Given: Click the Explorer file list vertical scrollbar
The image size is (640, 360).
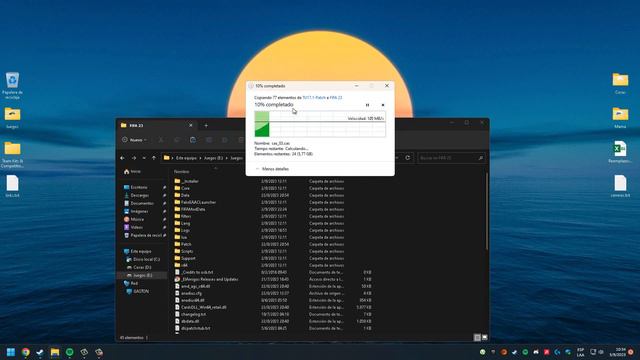Looking at the screenshot, I should point(487,211).
